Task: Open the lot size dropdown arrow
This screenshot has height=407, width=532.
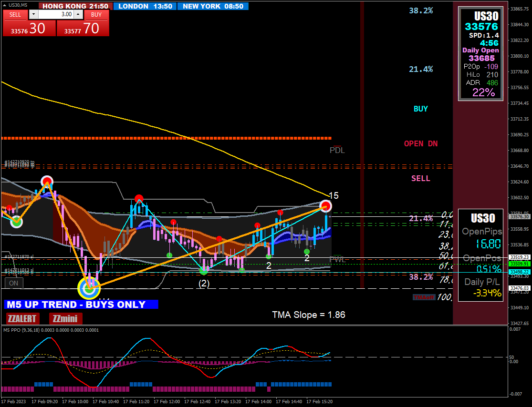Action: click(33, 14)
